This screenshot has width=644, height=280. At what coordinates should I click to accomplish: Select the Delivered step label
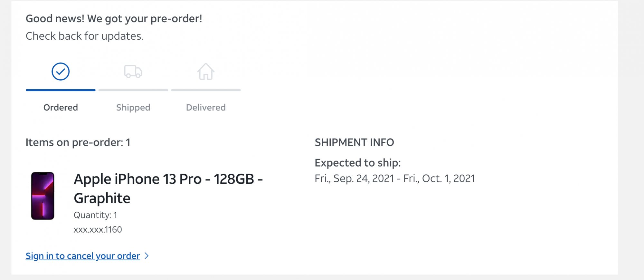click(x=206, y=107)
